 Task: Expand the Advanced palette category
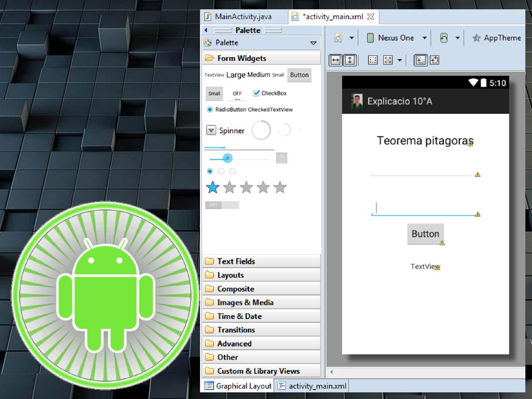coord(262,344)
